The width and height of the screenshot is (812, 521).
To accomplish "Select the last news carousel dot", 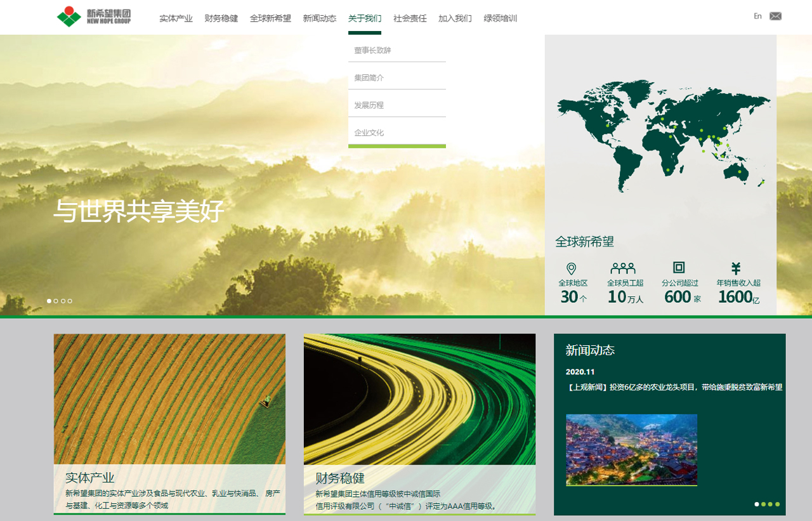I will click(777, 505).
